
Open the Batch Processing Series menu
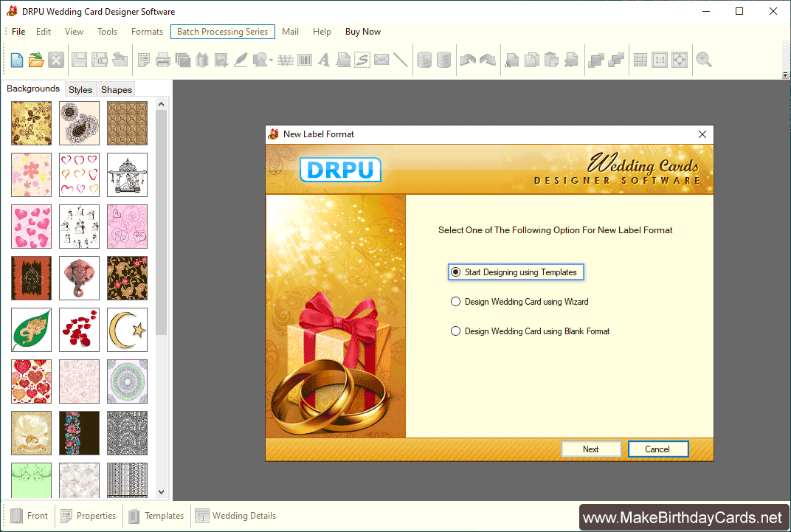pyautogui.click(x=223, y=31)
